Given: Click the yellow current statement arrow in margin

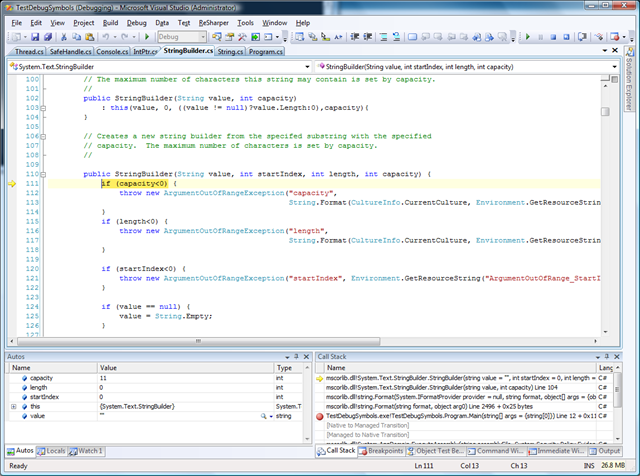Looking at the screenshot, I should (x=12, y=184).
